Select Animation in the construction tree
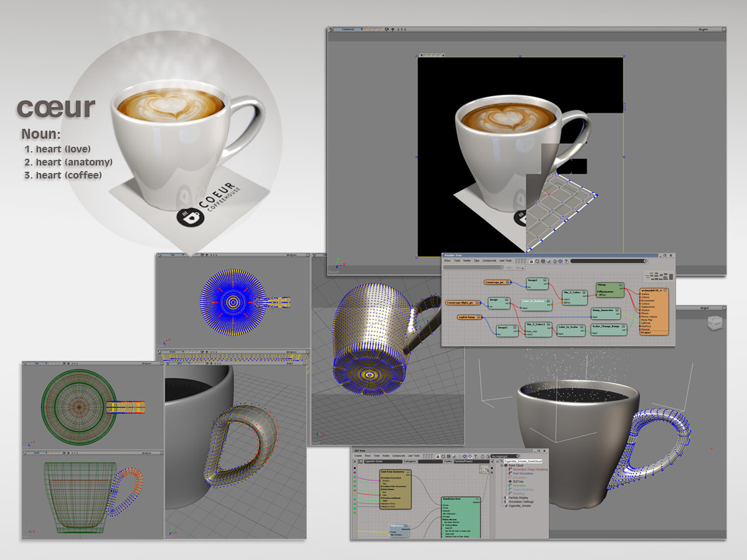Image resolution: width=747 pixels, height=560 pixels. coord(519,485)
